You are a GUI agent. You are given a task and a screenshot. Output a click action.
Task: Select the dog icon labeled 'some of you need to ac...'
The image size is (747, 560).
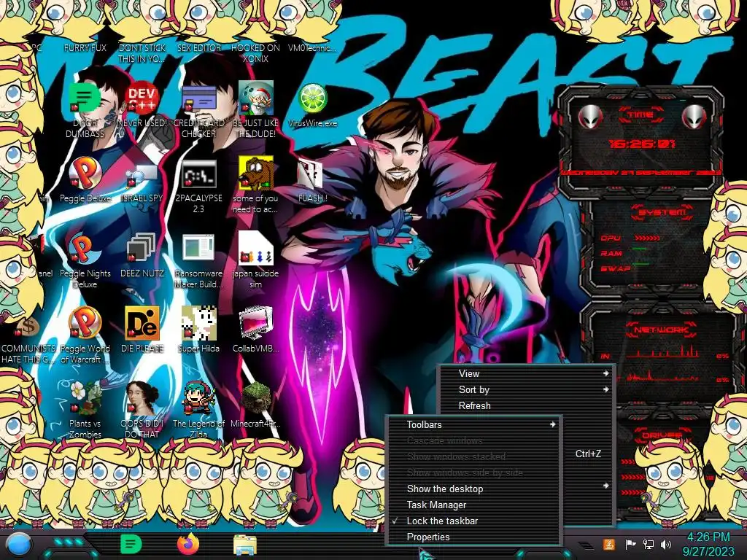click(x=256, y=173)
